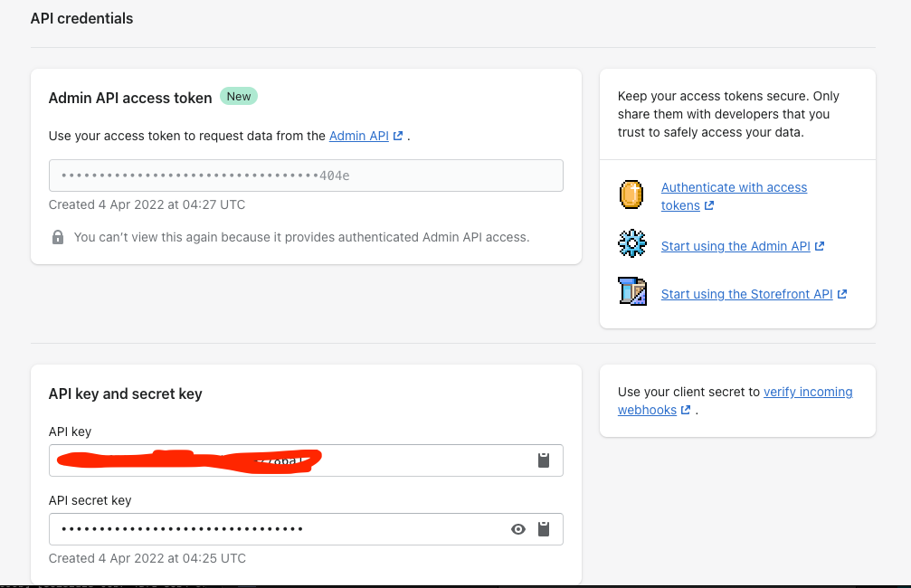Click inside the API secret key field
The image size is (911, 588).
click(x=271, y=528)
